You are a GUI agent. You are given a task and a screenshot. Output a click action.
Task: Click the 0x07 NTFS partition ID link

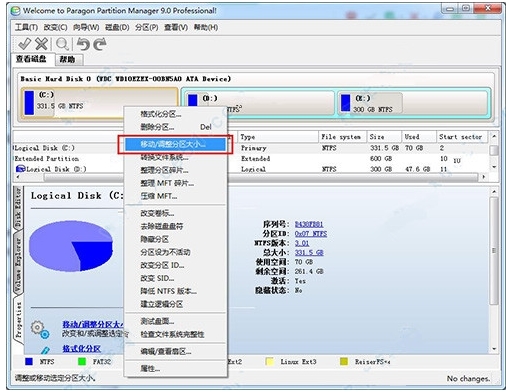[311, 234]
